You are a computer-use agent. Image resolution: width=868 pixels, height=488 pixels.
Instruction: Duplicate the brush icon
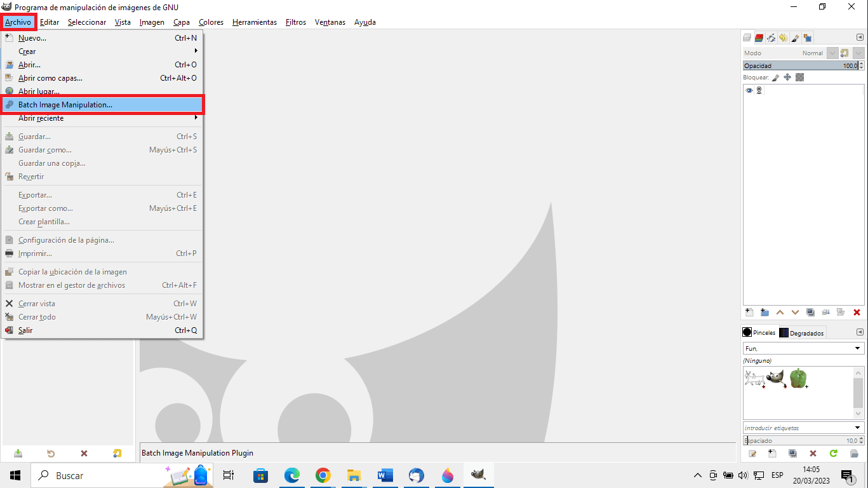[x=792, y=453]
